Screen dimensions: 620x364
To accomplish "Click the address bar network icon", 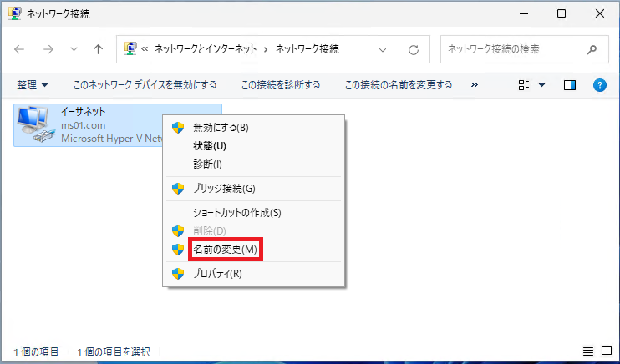I will (130, 48).
